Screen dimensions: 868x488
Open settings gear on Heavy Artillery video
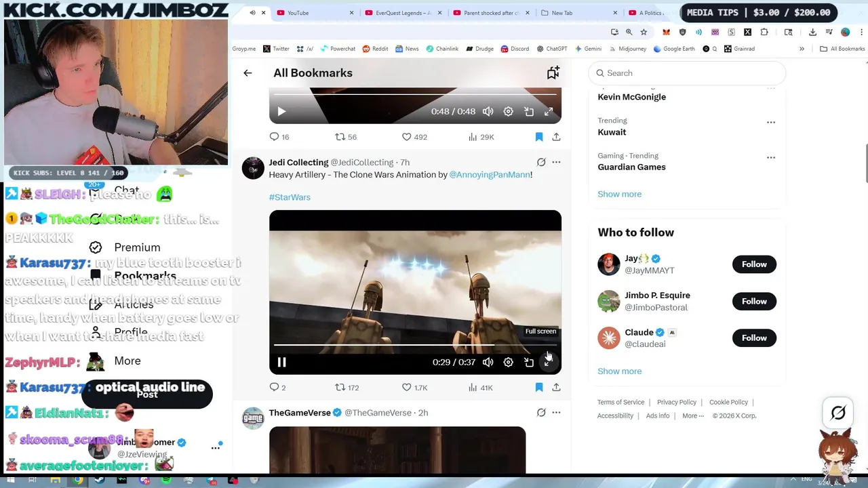coord(508,363)
